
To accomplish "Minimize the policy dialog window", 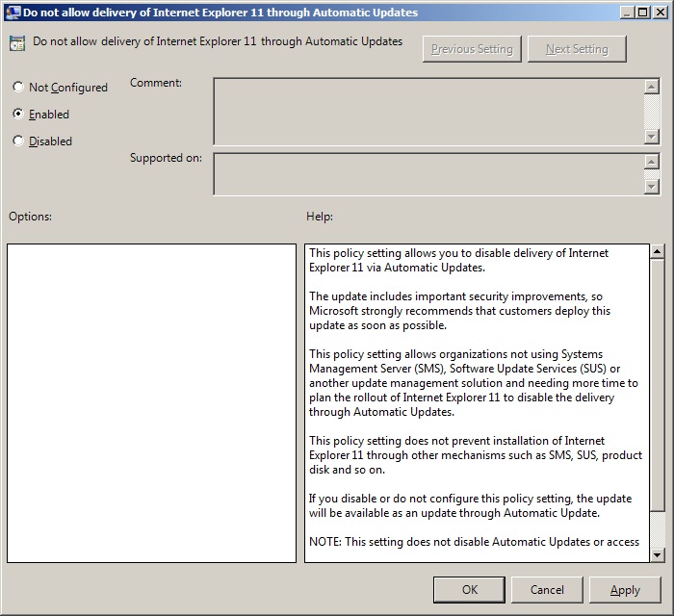I will 627,13.
